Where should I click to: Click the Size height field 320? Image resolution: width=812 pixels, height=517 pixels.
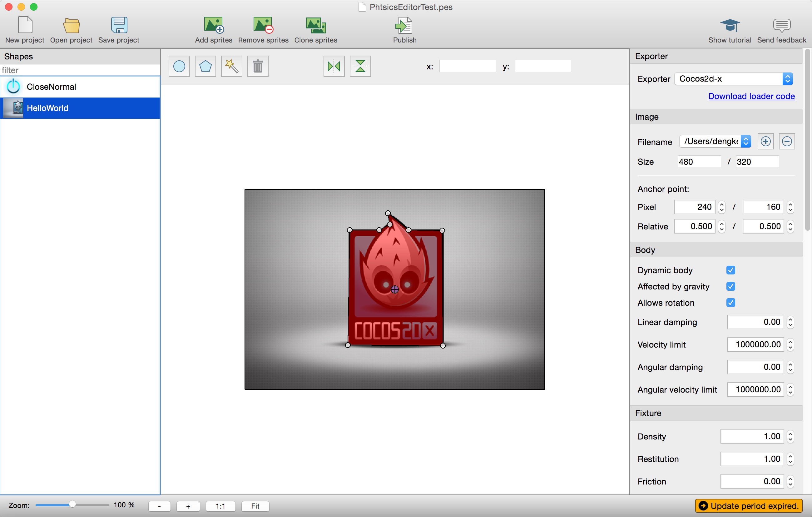point(757,162)
